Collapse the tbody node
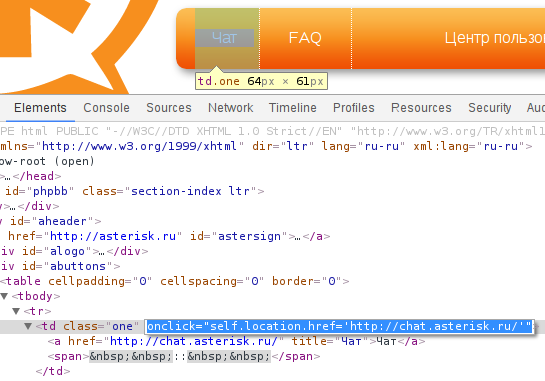Viewport: 545px width, 381px height. pyautogui.click(x=5, y=296)
